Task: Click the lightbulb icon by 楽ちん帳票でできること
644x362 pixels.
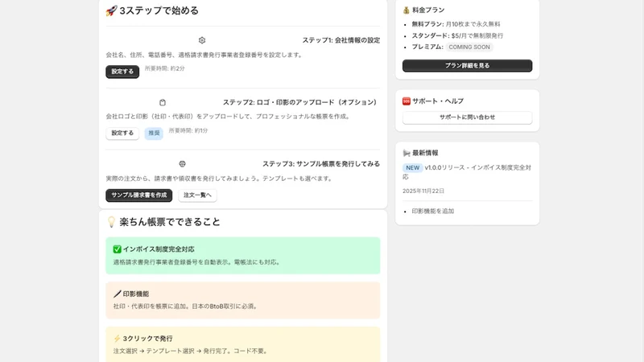Action: (111, 222)
